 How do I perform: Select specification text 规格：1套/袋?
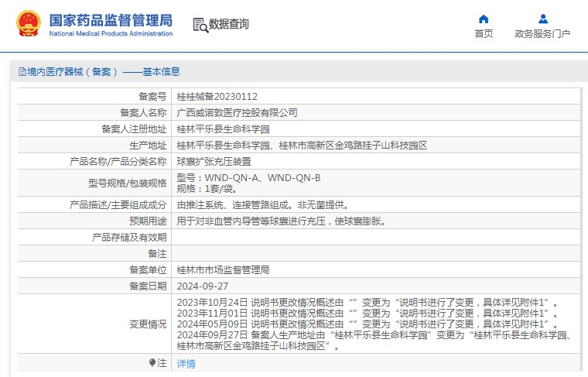pyautogui.click(x=207, y=188)
